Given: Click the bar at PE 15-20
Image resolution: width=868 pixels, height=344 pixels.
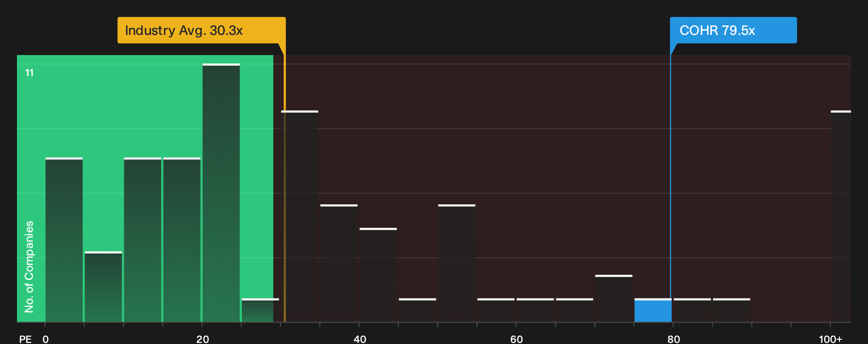Looking at the screenshot, I should [x=182, y=240].
